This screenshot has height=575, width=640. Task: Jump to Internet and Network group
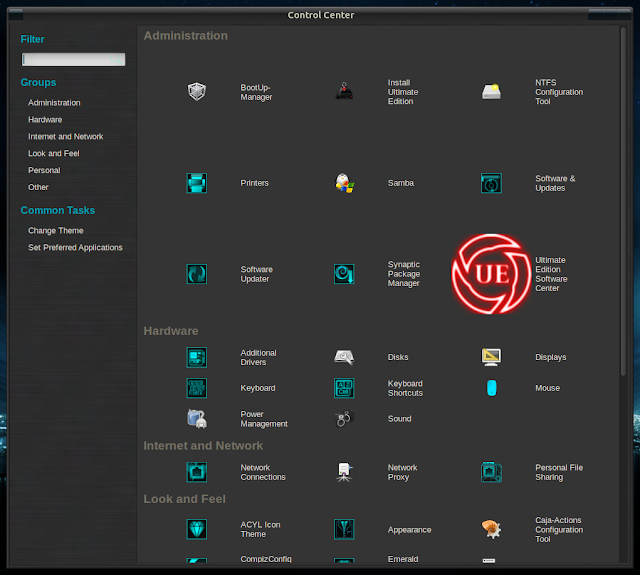(x=66, y=137)
